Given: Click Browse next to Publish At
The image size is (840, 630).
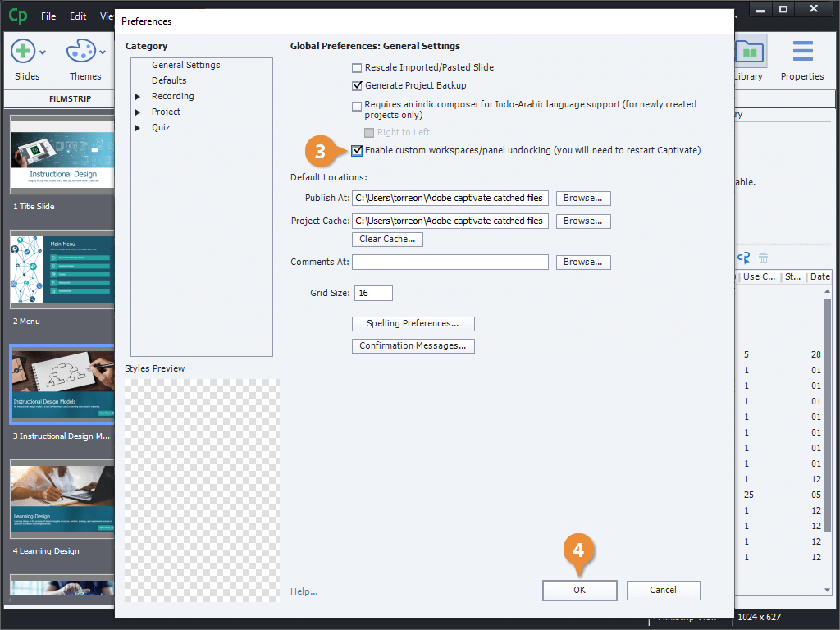Looking at the screenshot, I should (x=583, y=199).
